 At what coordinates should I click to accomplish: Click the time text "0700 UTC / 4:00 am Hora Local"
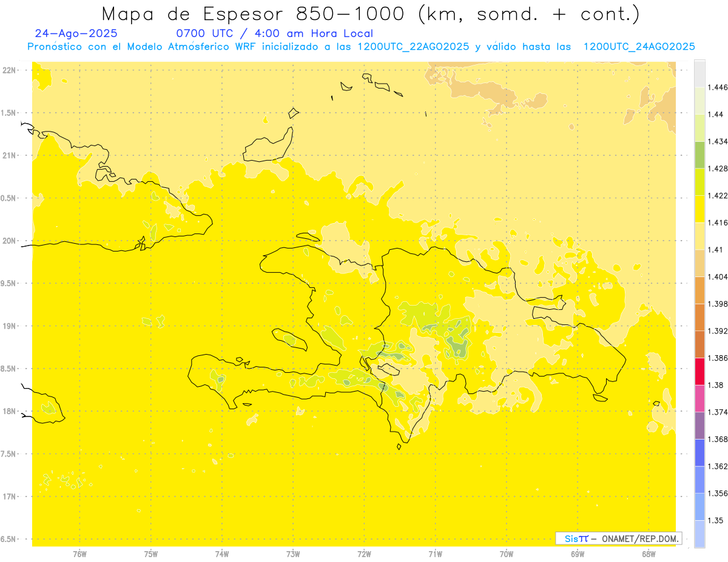coord(275,33)
